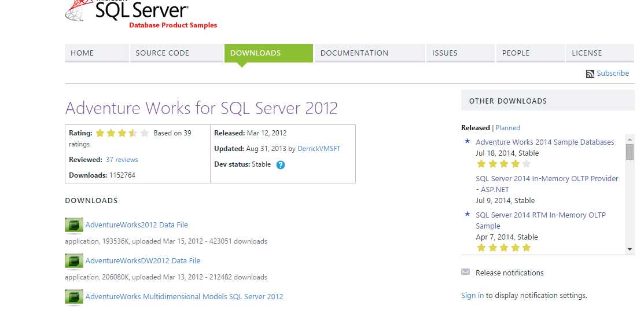Click the Release notifications envelope icon
This screenshot has width=644, height=309.
(465, 272)
